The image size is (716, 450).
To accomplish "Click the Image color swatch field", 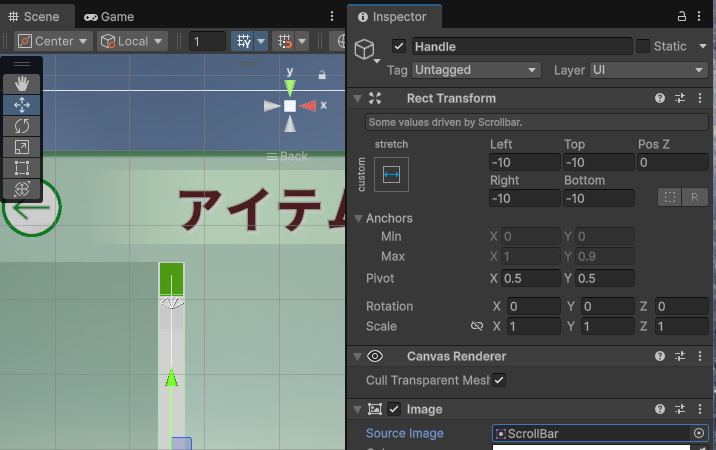I will pyautogui.click(x=600, y=447).
